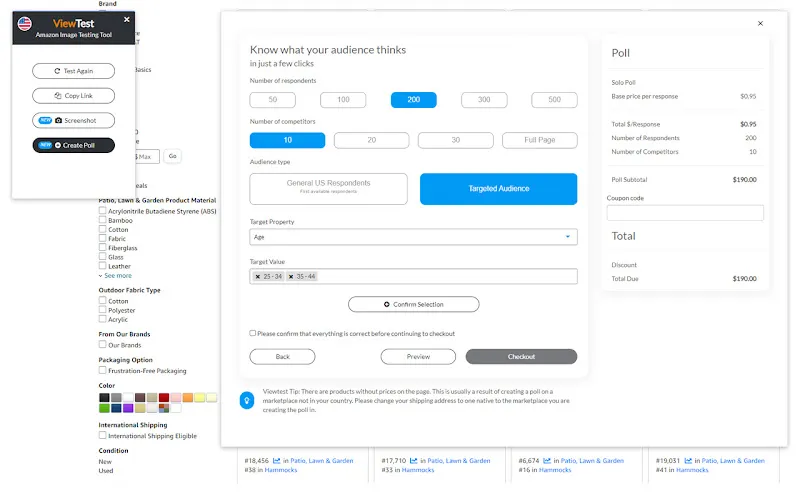
Task: Click the lightbulb Viewtest Tip icon
Action: click(x=247, y=400)
